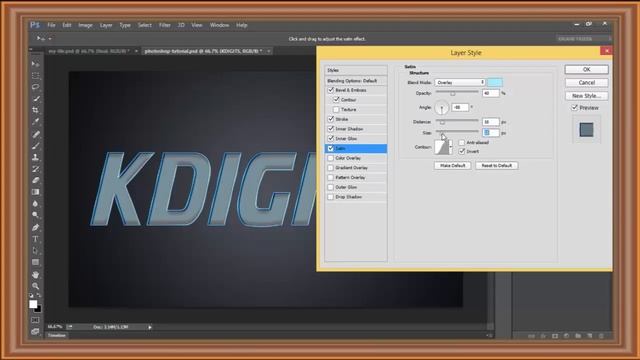This screenshot has height=360, width=640.
Task: Select the Quick Selection tool
Action: (x=36, y=98)
